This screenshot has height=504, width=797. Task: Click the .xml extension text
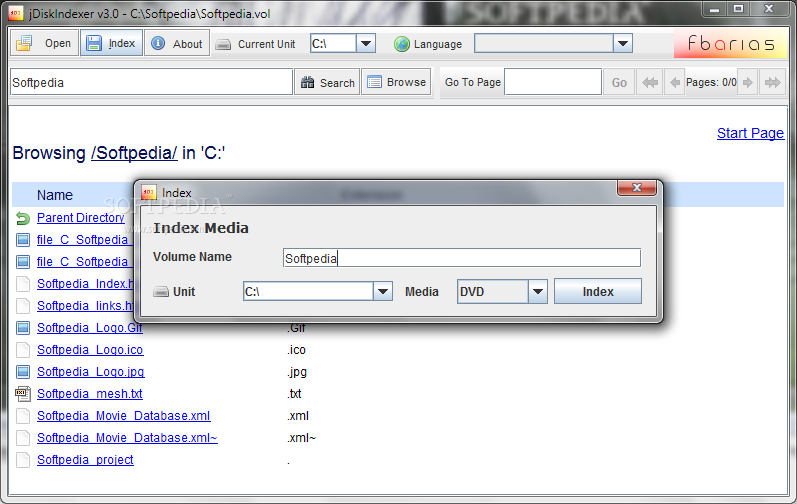click(x=298, y=416)
